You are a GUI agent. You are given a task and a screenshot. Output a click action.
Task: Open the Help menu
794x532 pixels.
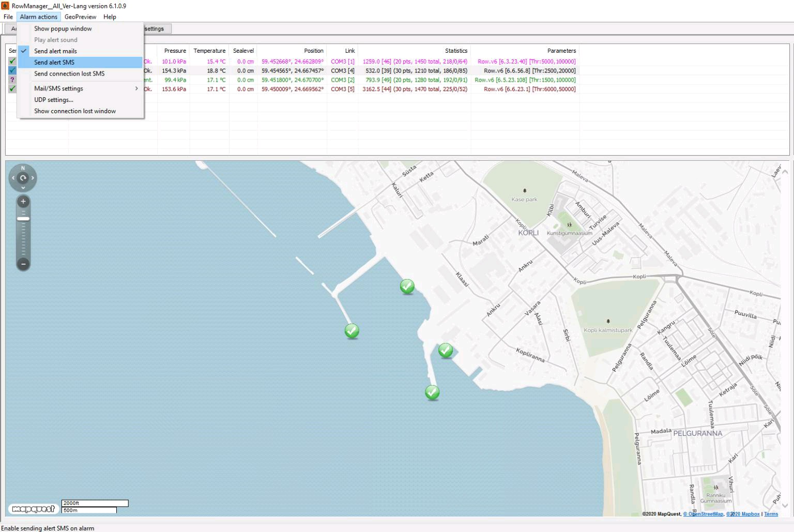tap(110, 17)
